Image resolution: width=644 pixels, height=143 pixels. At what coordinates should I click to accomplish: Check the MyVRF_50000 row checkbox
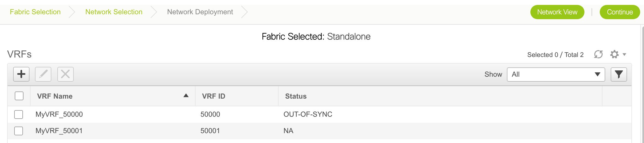pos(19,115)
